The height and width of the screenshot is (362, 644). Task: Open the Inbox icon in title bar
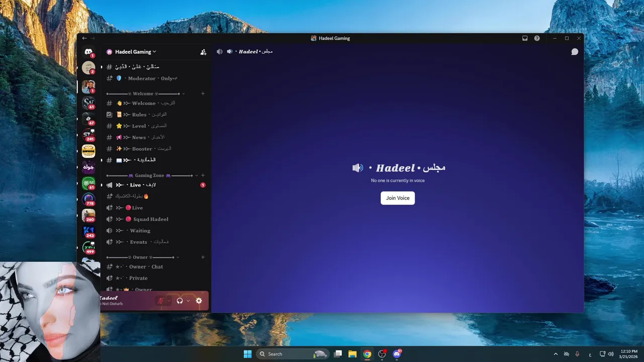point(525,38)
